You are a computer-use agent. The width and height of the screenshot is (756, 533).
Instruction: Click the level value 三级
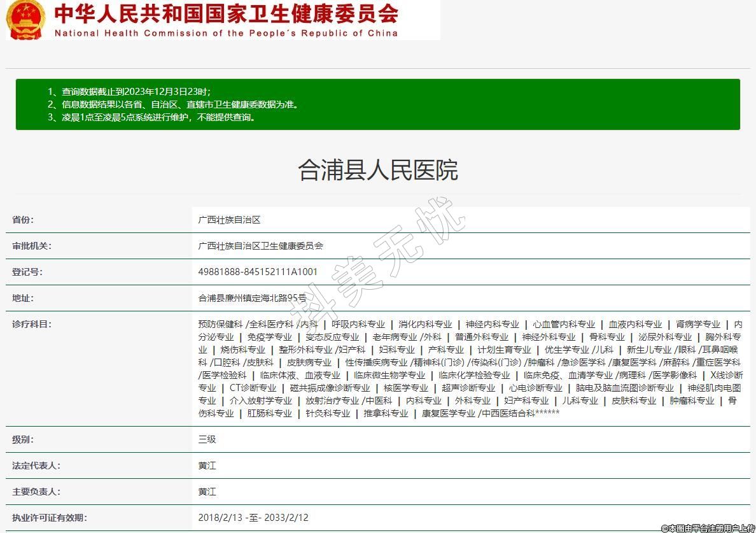click(x=207, y=439)
